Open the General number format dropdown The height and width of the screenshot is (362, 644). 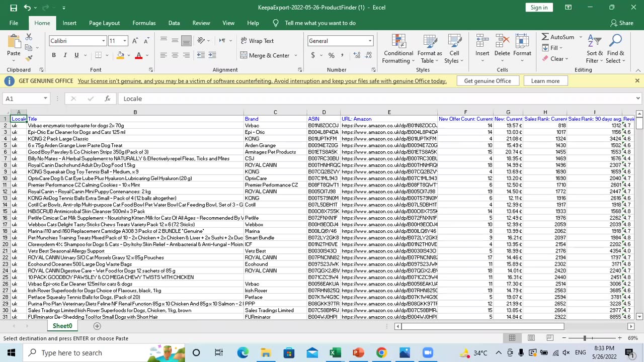370,41
